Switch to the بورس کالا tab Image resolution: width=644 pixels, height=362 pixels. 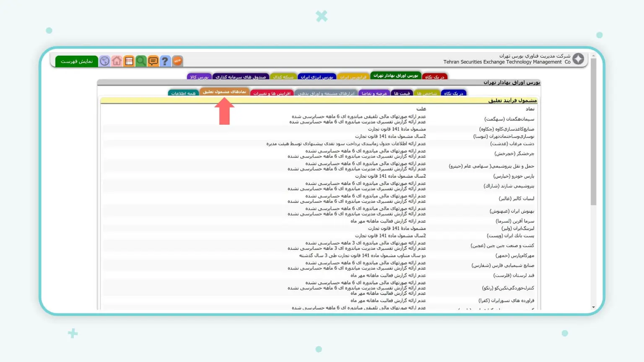pyautogui.click(x=199, y=77)
